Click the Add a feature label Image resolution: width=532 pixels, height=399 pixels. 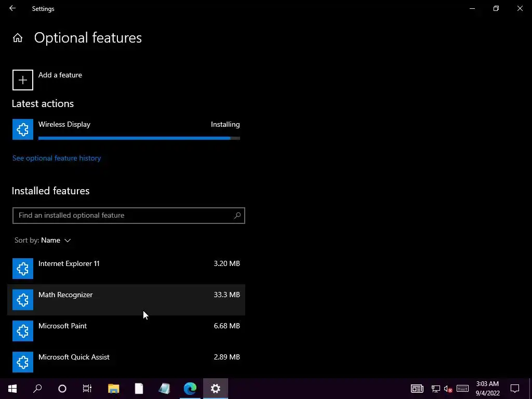click(60, 75)
